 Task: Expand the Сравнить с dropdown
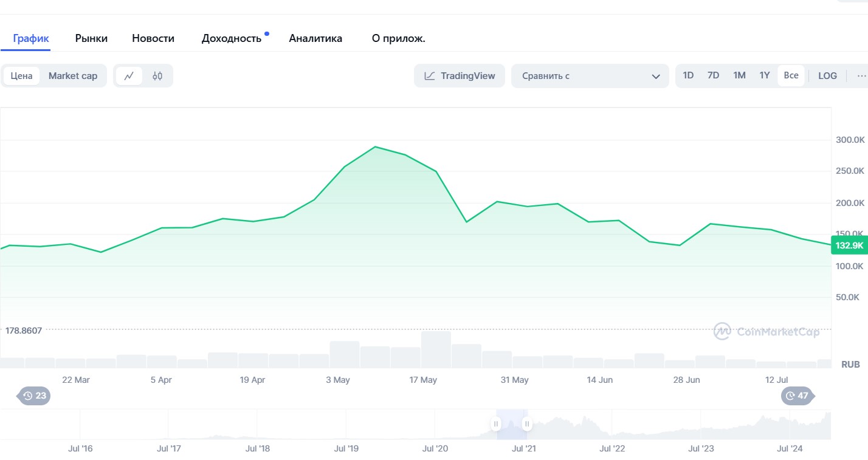(x=590, y=76)
